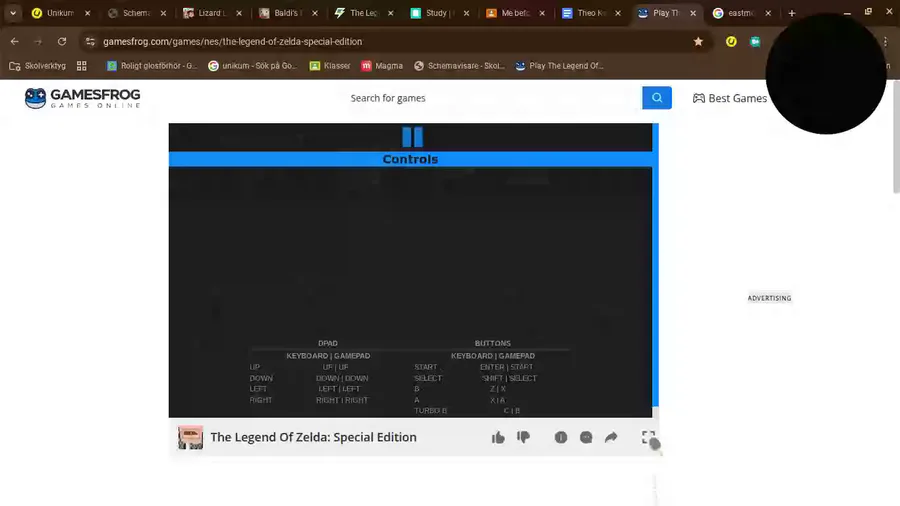Open the Roligt glosförhör bookmark
The width and height of the screenshot is (900, 506).
coord(152,66)
